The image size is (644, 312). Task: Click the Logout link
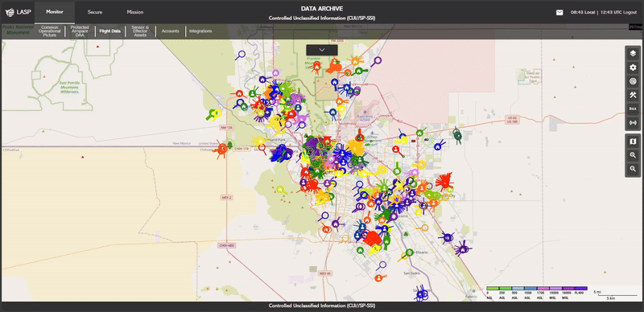coord(630,12)
